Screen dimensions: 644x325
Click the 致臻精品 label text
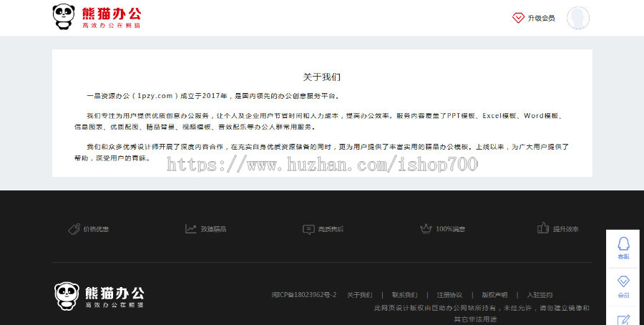[213, 229]
